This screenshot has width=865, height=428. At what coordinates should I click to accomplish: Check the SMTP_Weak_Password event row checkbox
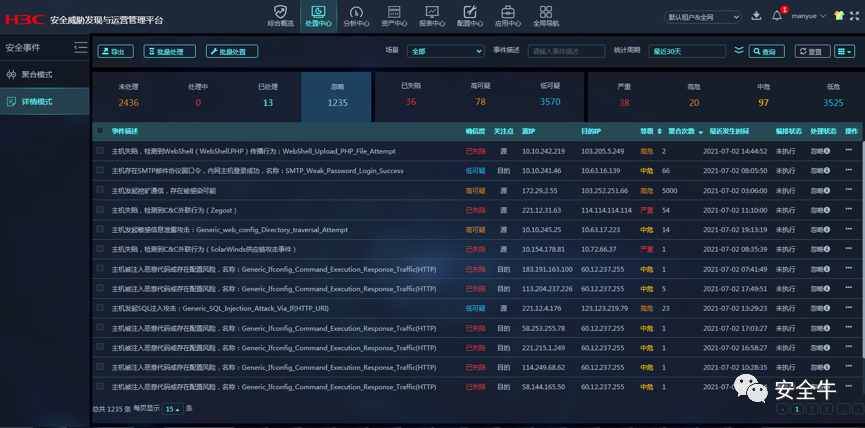coord(100,170)
